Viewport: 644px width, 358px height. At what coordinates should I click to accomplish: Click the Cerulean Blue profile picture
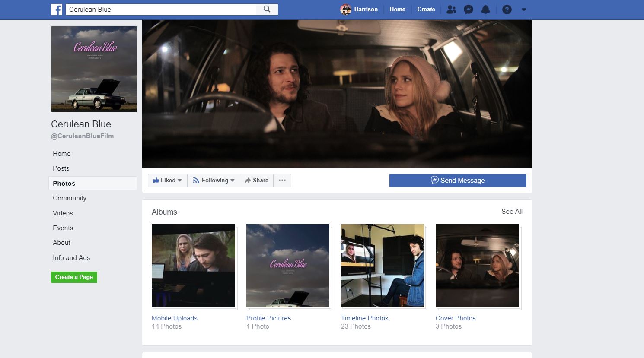click(x=94, y=69)
